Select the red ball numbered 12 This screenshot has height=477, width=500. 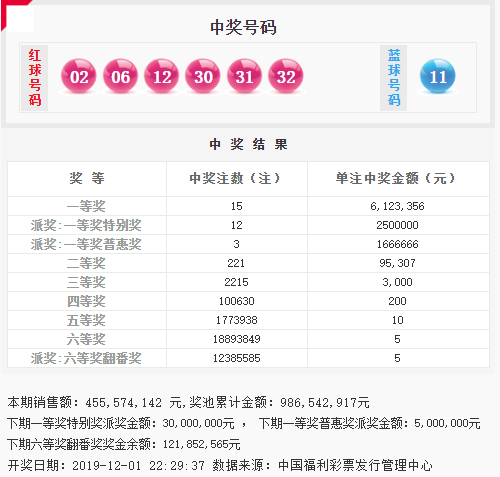tap(162, 76)
